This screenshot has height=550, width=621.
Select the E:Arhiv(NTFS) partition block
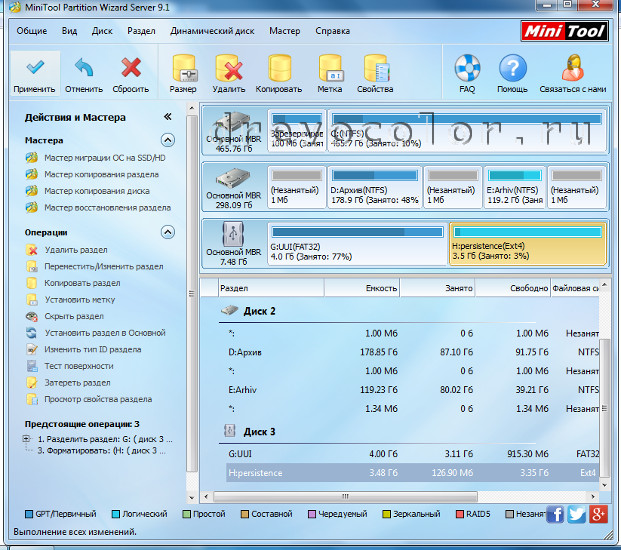pos(515,187)
